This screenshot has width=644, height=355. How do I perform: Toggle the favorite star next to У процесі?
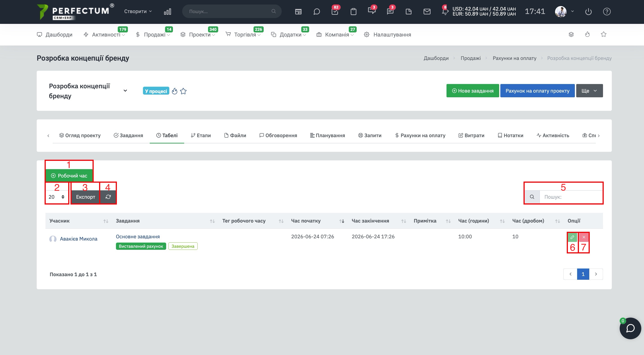pos(183,91)
